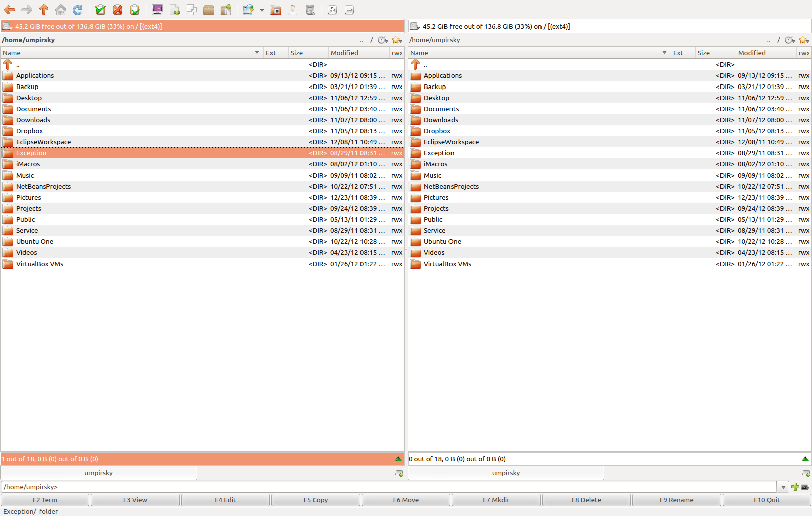Refresh the panel with the reload icon

(x=77, y=10)
